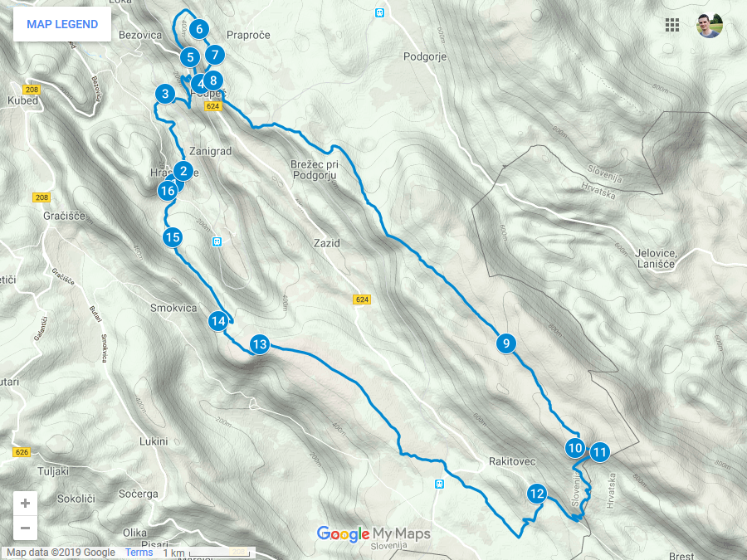Select waypoint marker 15 on route
Screen dimensions: 747x560
(x=173, y=237)
